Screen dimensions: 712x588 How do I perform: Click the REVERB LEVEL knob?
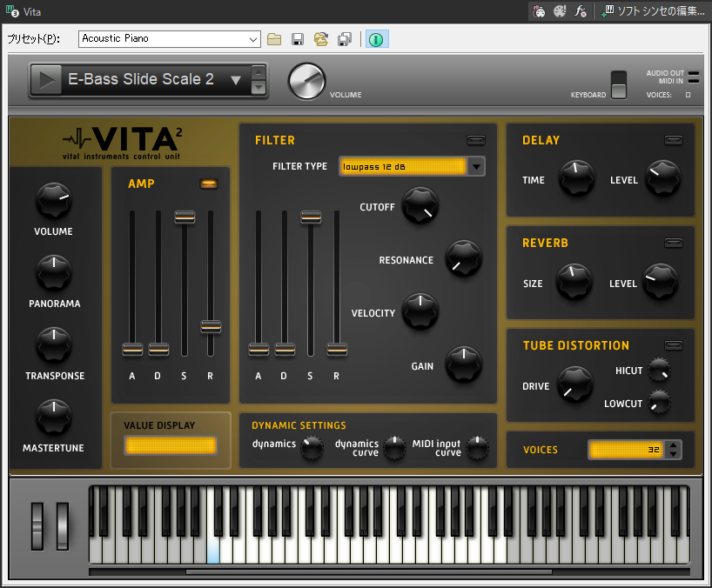[661, 282]
